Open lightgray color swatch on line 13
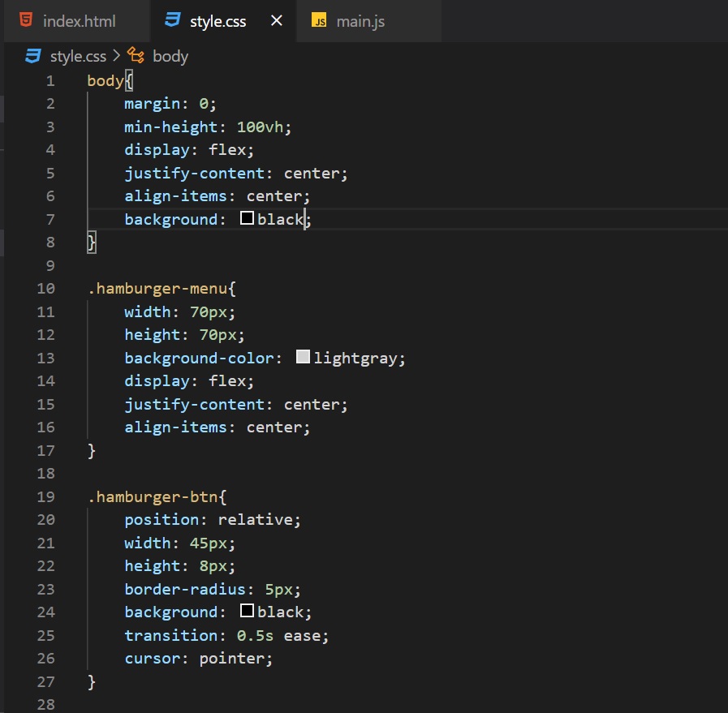728x713 pixels. tap(304, 357)
